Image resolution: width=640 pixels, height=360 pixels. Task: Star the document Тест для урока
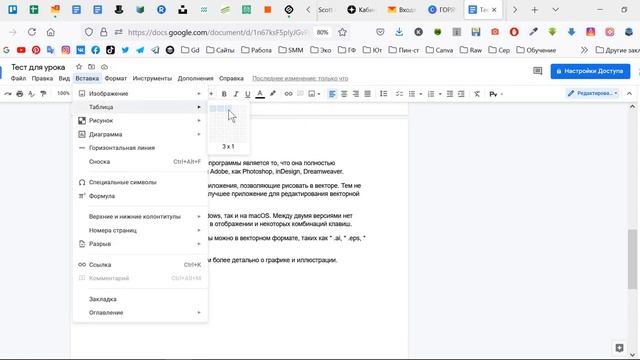tap(79, 67)
